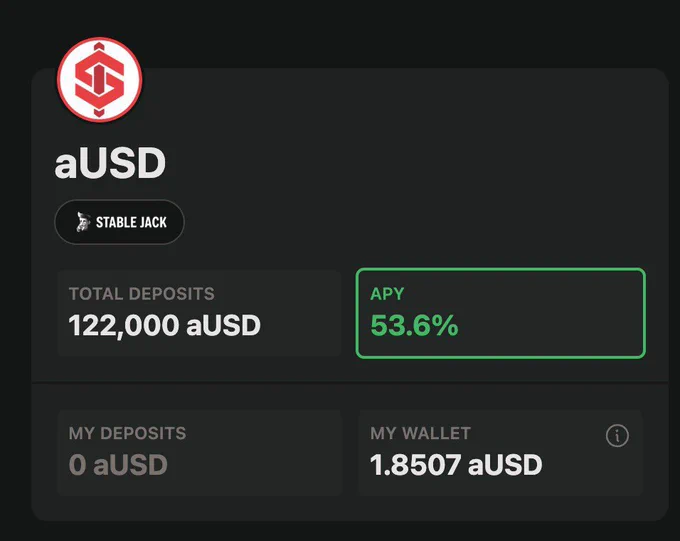This screenshot has height=541, width=680.
Task: Click the 122,000 aUSD total amount
Action: click(164, 325)
